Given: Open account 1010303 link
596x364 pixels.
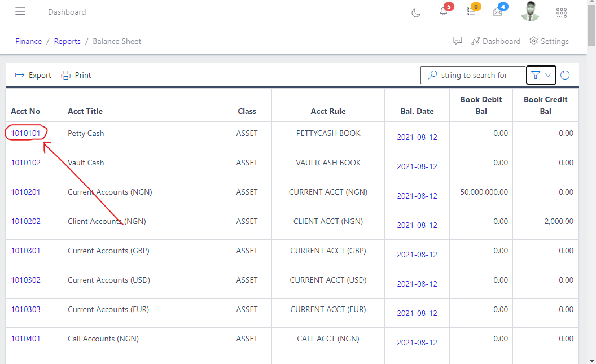Looking at the screenshot, I should pyautogui.click(x=25, y=309).
